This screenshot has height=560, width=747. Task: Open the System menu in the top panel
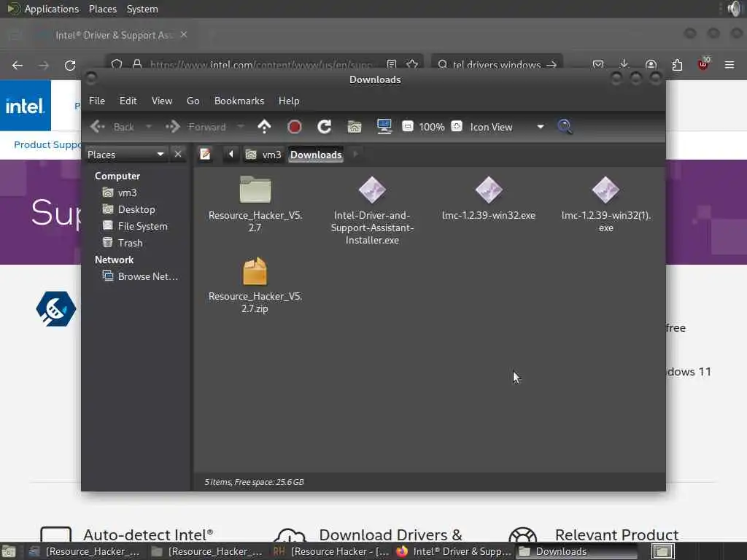142,9
